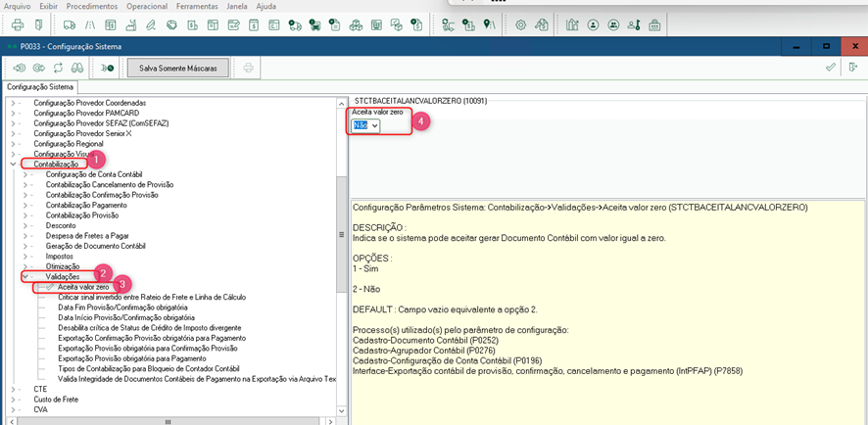Click the refresh arrows icon in the window toolbar

pos(58,68)
